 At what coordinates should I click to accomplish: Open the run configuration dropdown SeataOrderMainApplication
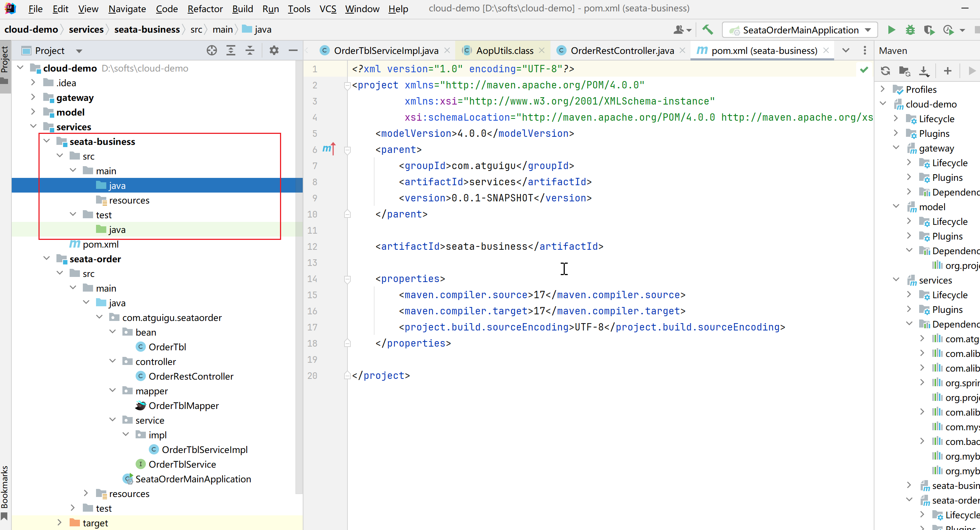(x=800, y=30)
